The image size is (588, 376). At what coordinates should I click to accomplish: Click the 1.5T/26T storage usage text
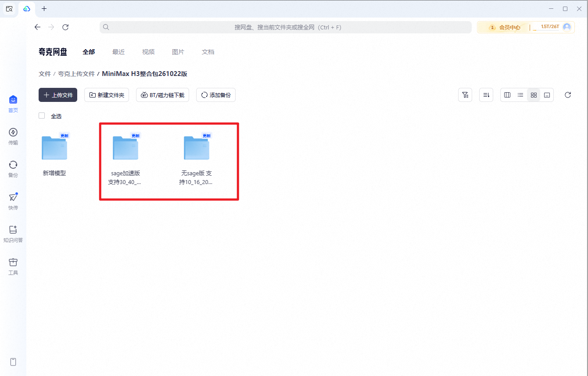pos(550,27)
